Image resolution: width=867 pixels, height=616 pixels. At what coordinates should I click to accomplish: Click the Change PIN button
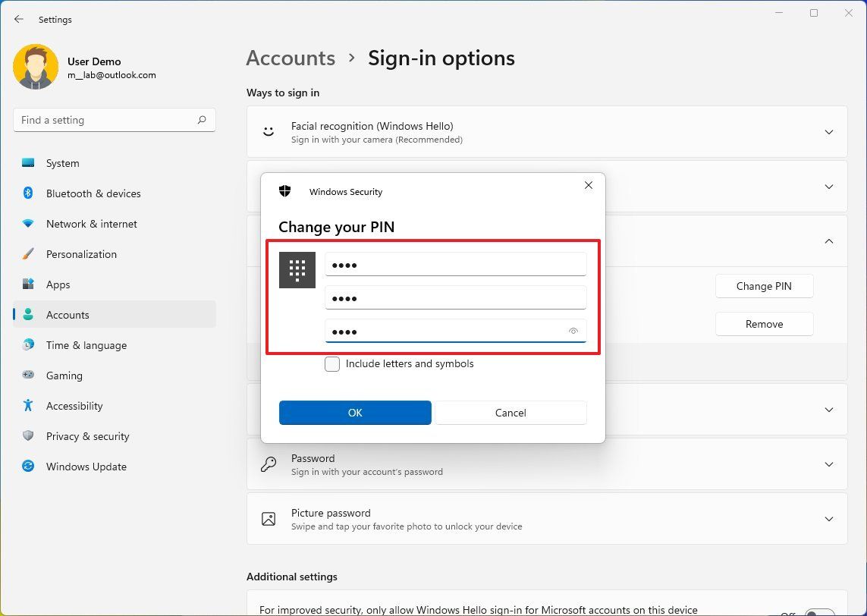coord(764,286)
